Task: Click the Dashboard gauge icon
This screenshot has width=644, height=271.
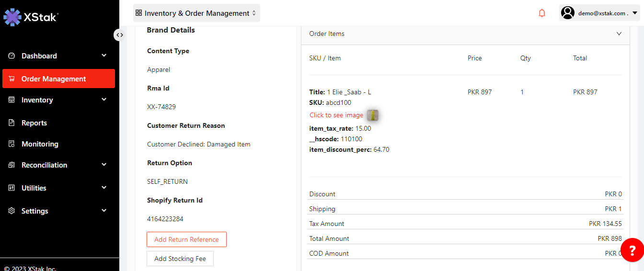Action: coord(12,56)
